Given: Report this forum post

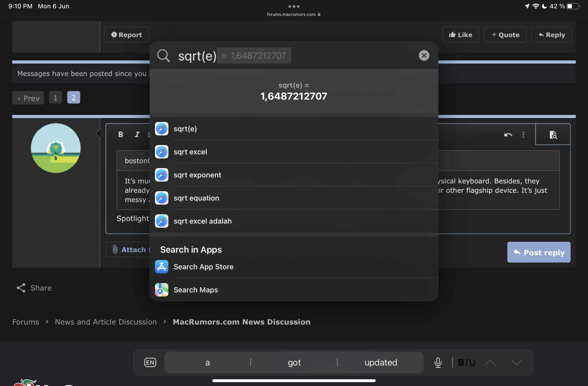Looking at the screenshot, I should (x=126, y=35).
